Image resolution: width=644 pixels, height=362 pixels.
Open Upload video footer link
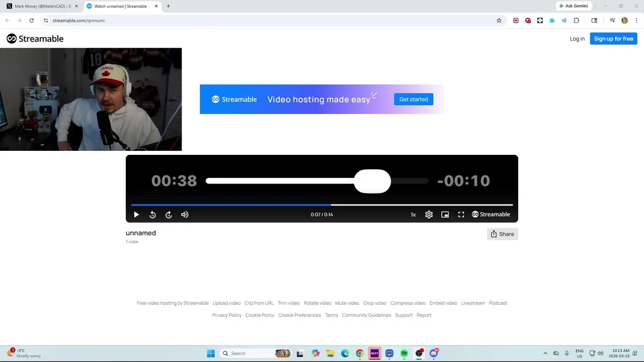click(226, 303)
